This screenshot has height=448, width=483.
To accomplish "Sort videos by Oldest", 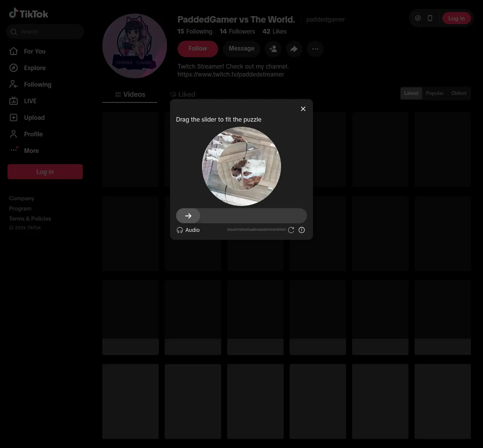I will (459, 93).
